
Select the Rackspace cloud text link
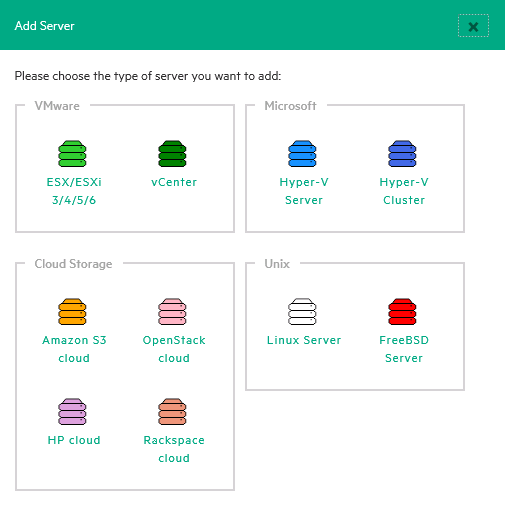tap(174, 449)
